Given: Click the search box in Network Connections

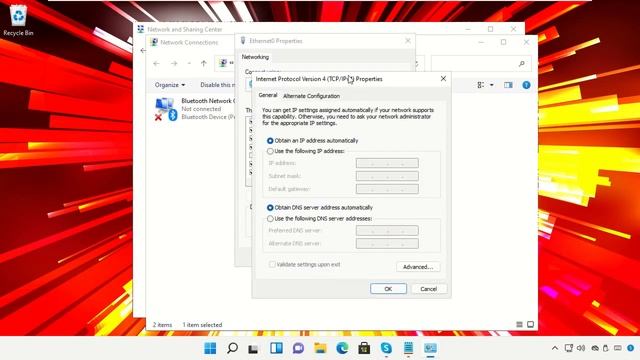Looking at the screenshot, I should point(481,64).
